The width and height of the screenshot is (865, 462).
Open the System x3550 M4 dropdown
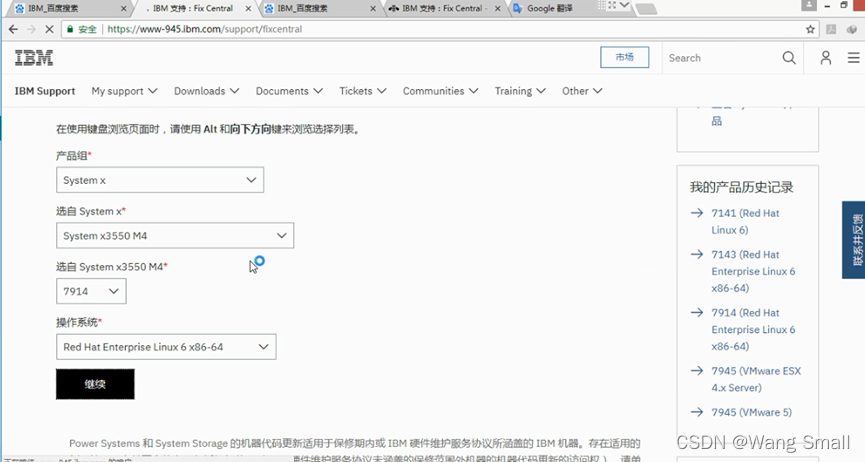[175, 236]
